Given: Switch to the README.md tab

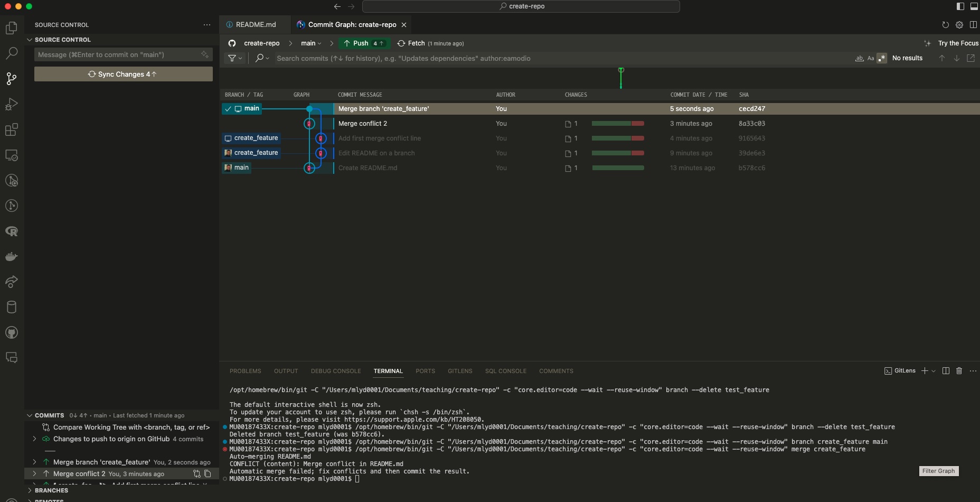Looking at the screenshot, I should (x=256, y=25).
